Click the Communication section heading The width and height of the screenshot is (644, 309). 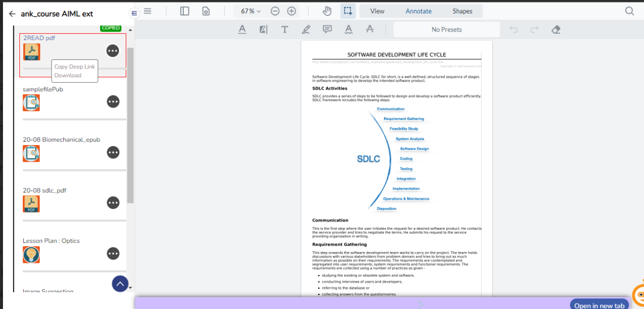(330, 220)
